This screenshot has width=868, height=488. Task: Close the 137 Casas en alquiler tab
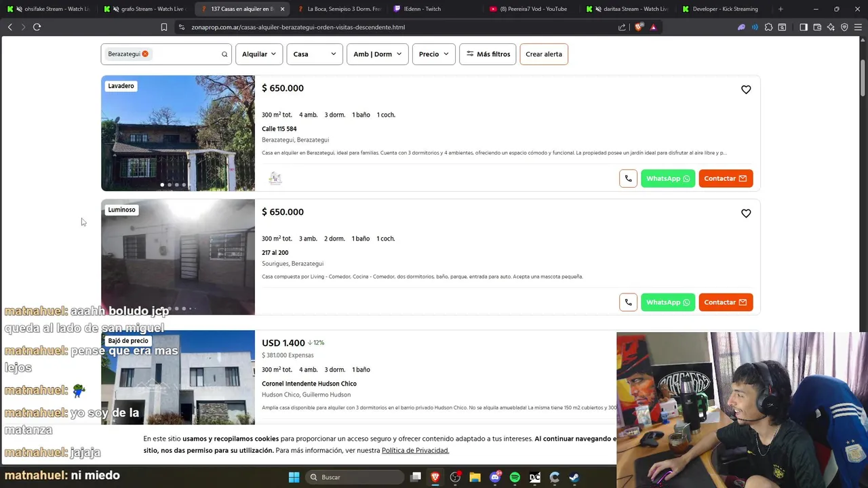[282, 9]
